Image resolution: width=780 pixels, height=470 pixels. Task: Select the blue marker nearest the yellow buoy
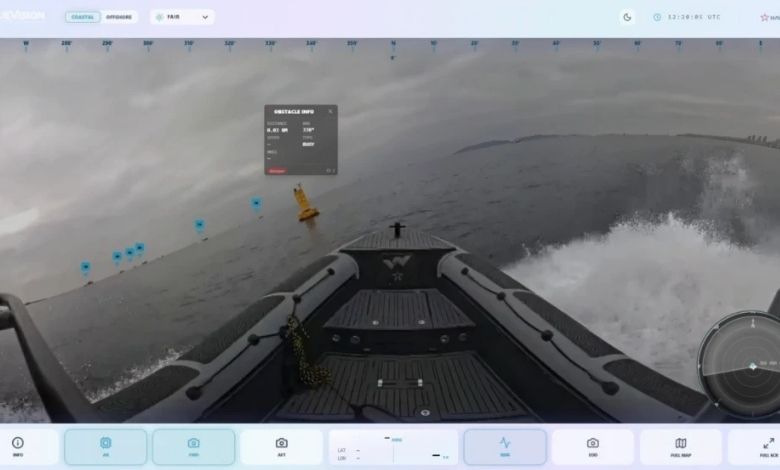[256, 203]
